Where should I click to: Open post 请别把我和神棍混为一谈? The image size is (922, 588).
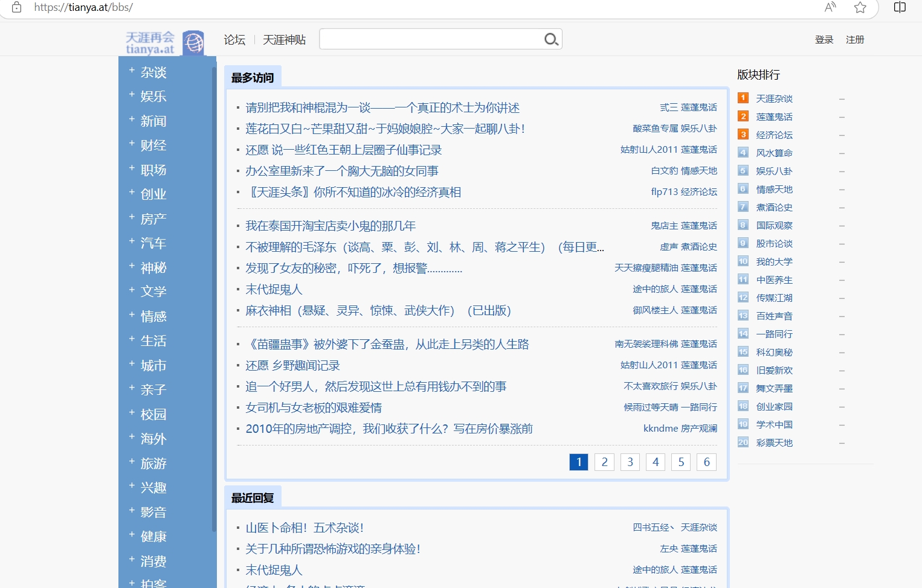(382, 108)
